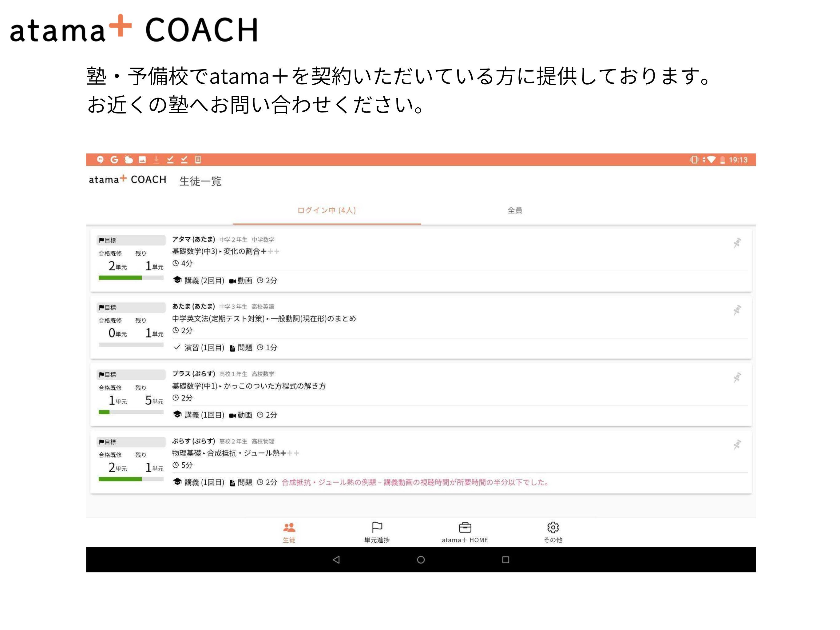This screenshot has width=840, height=630.
Task: Open the 生徒 bottom navigation item
Action: click(289, 532)
